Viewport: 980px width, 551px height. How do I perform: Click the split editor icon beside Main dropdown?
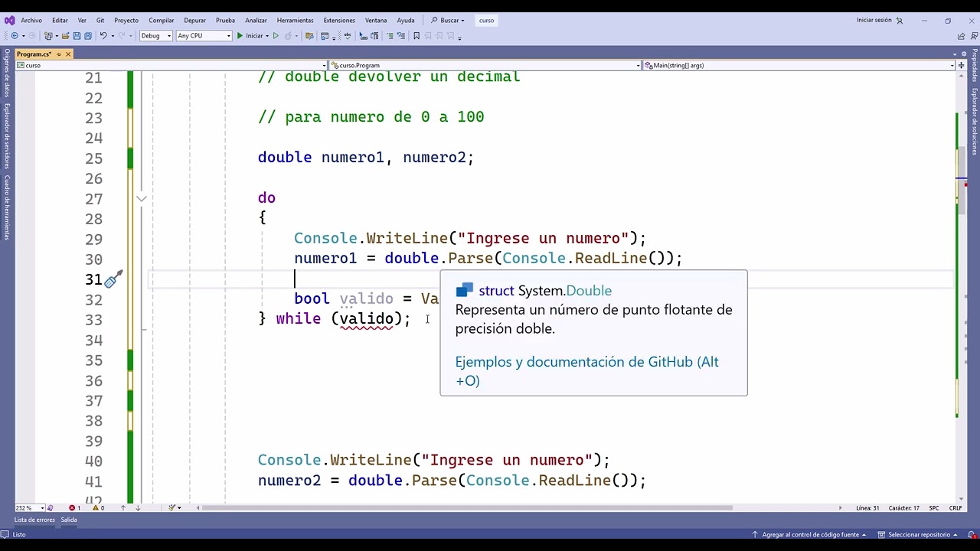pyautogui.click(x=963, y=65)
